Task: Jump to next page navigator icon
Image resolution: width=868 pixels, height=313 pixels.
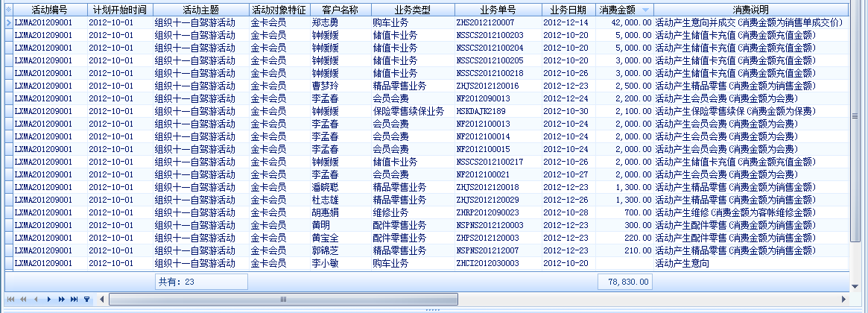Action: pos(61,299)
